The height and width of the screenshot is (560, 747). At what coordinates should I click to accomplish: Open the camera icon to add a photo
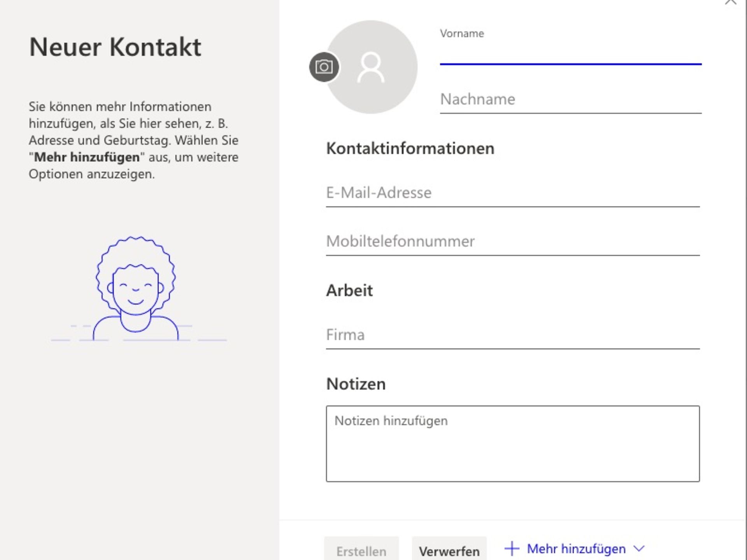point(324,66)
